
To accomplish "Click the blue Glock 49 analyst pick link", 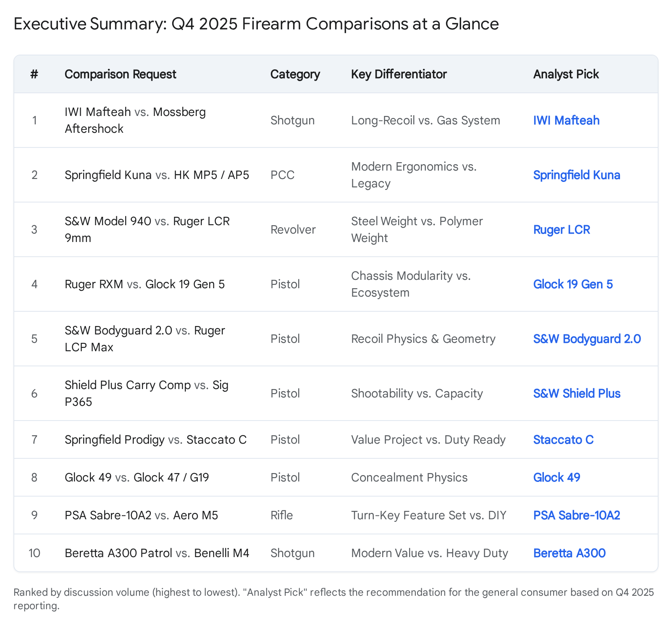I will tap(556, 478).
